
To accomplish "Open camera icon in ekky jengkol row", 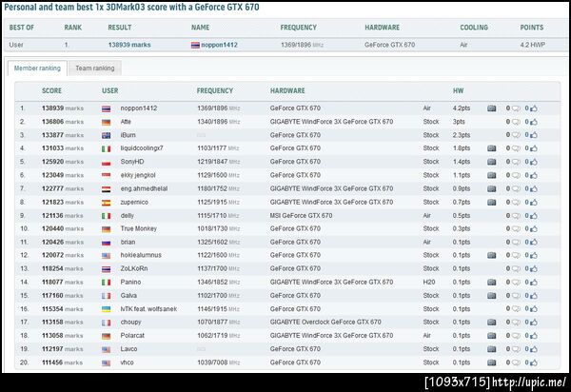I will click(x=491, y=175).
